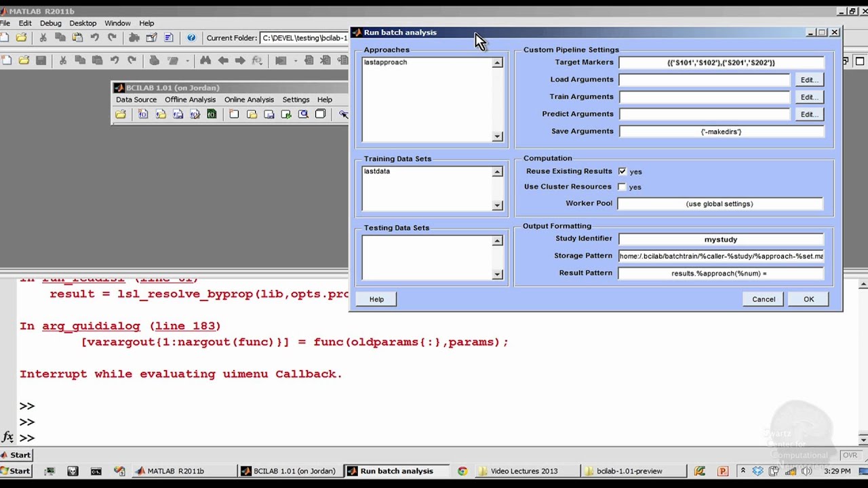This screenshot has width=868, height=488.
Task: Click the cut scissors icon in MATLAB's top toolbar
Action: tap(43, 38)
